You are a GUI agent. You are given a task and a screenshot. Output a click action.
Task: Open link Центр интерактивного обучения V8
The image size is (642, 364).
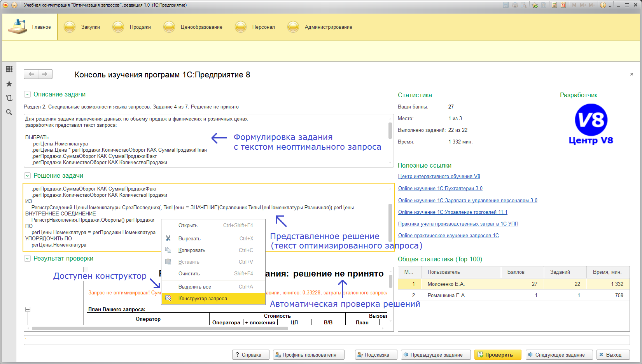tap(439, 176)
